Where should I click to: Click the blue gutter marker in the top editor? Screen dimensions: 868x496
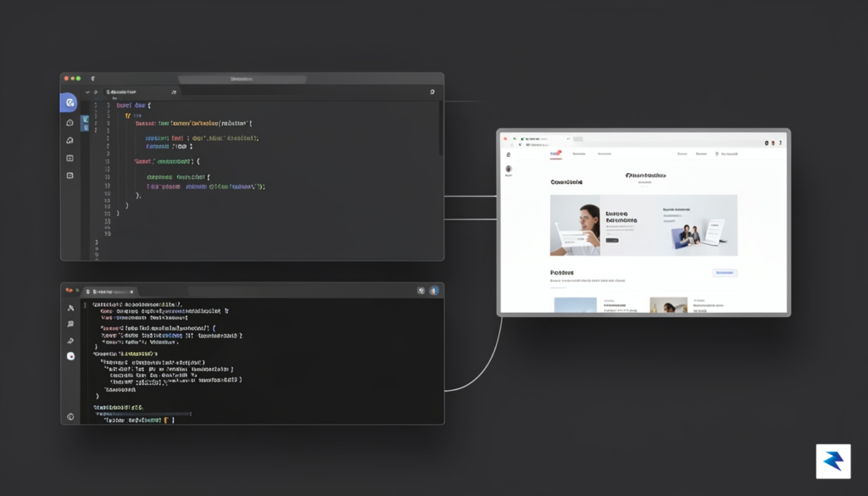pyautogui.click(x=86, y=123)
